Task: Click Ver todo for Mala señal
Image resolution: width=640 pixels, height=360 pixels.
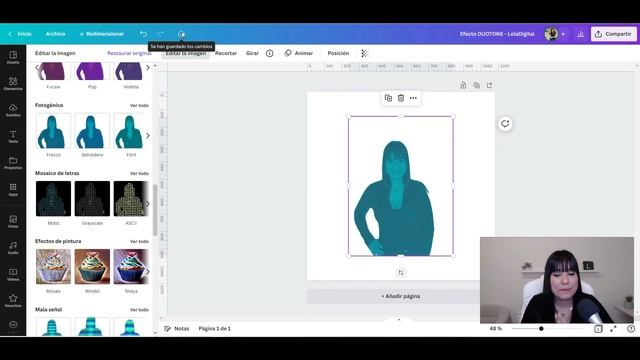Action: [139, 310]
